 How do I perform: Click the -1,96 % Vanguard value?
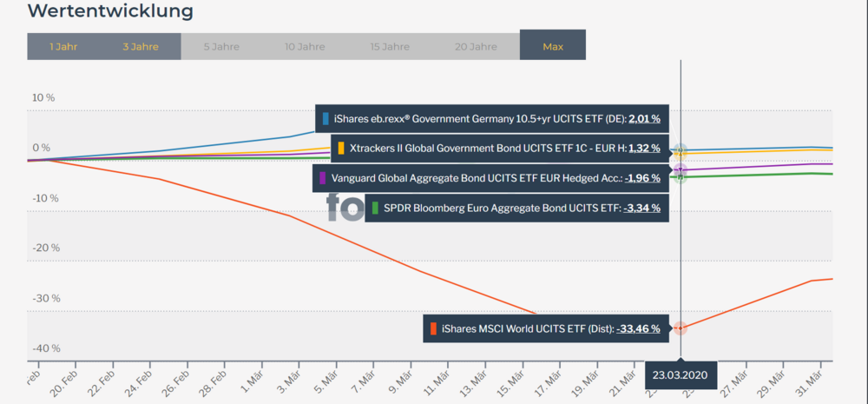click(x=641, y=178)
